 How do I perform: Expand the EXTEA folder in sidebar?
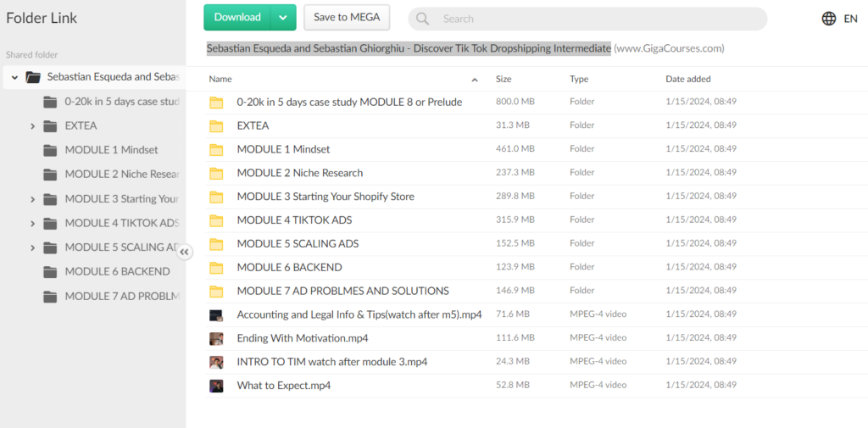pyautogui.click(x=33, y=126)
